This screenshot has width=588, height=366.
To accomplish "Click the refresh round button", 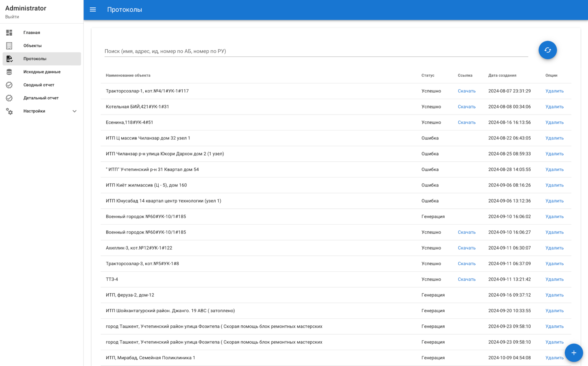I will point(547,50).
